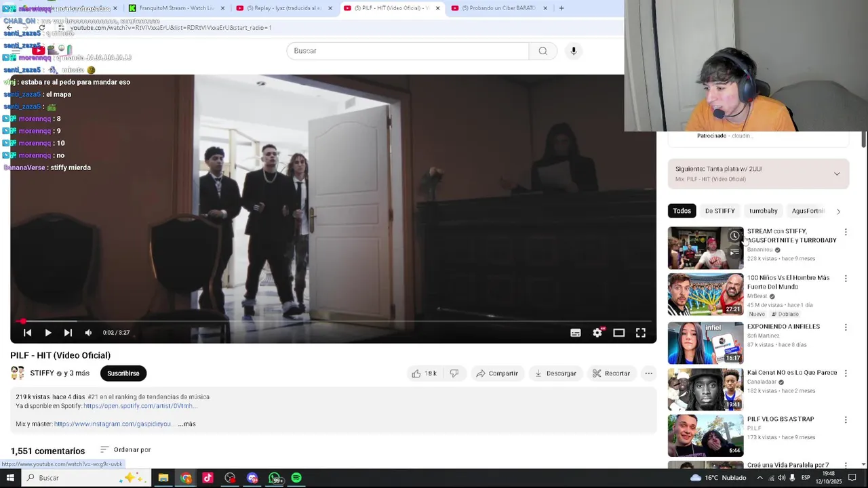Dislike the video with thumbs down
This screenshot has width=868, height=488.
click(454, 373)
